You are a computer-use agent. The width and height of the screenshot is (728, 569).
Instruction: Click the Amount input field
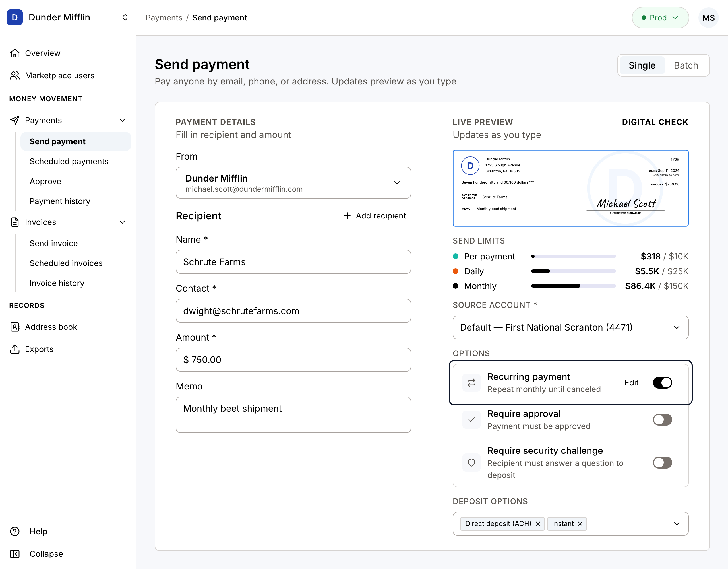coord(293,360)
